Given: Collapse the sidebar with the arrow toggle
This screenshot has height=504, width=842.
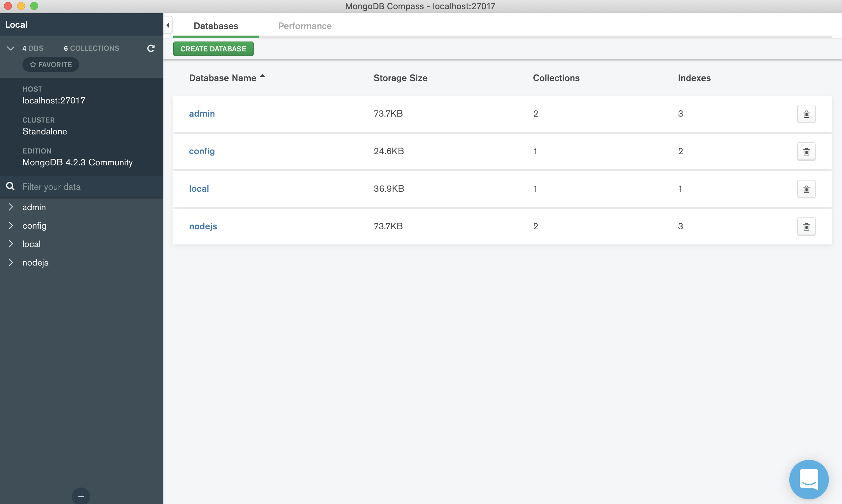Looking at the screenshot, I should pos(168,25).
